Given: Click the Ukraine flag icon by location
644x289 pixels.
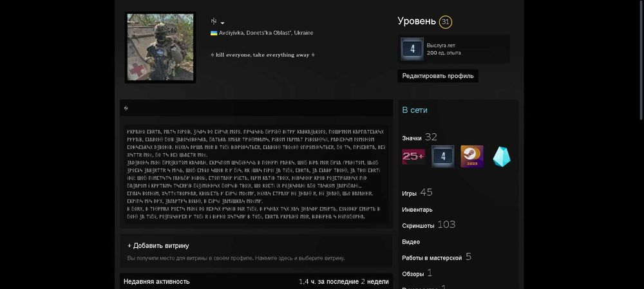Looking at the screenshot, I should (x=214, y=33).
